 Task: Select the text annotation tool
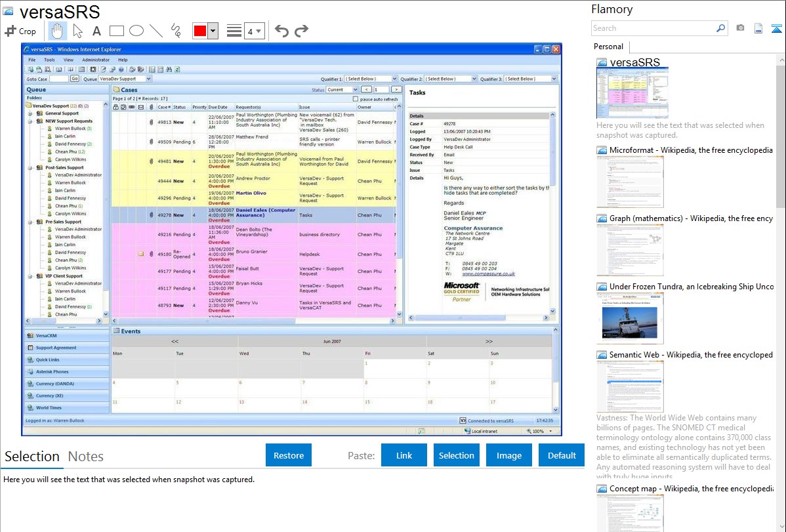point(96,31)
